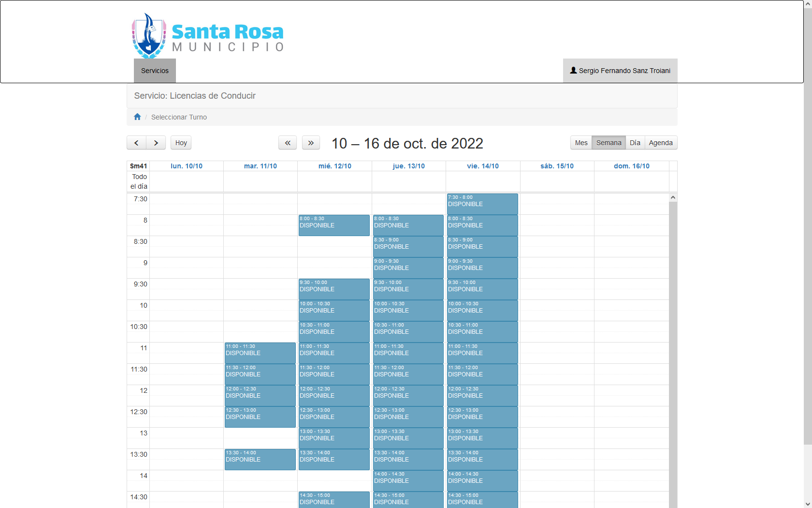Go to previous week with left chevron

pos(136,143)
